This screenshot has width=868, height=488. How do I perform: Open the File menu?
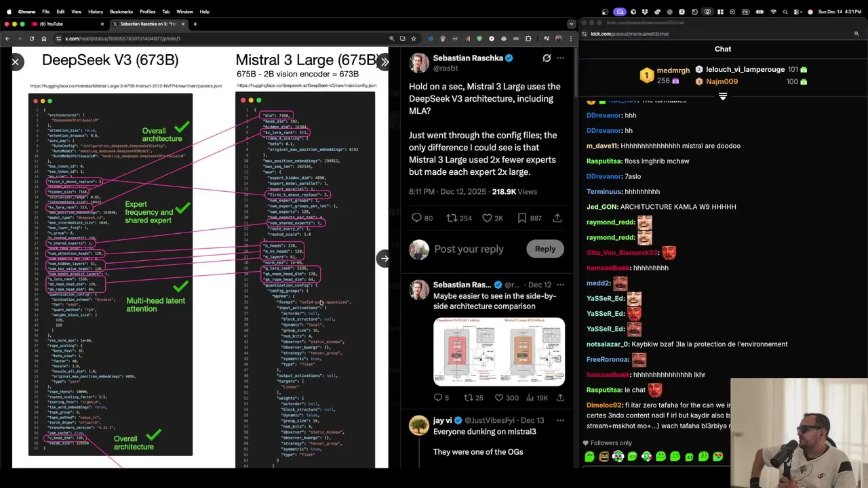click(x=45, y=12)
